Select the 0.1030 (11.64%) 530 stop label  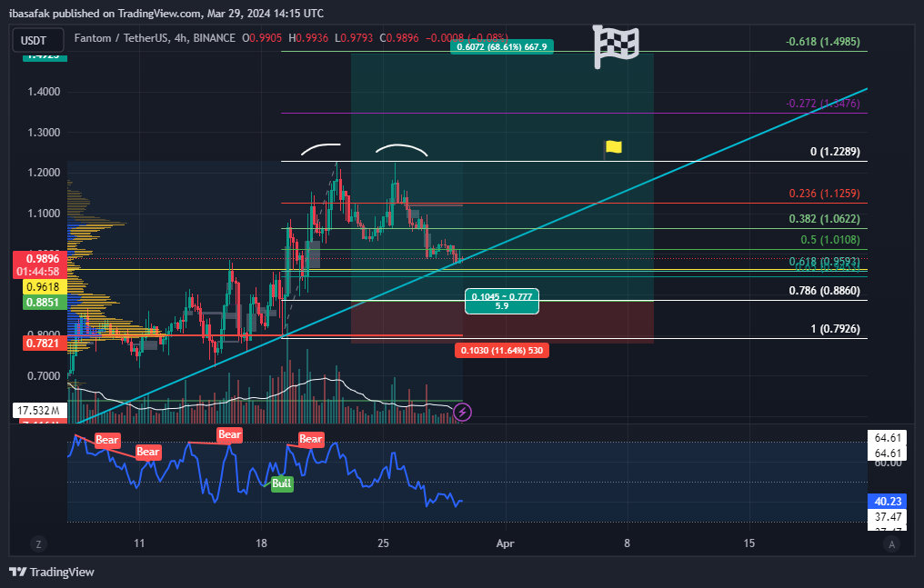pos(501,350)
